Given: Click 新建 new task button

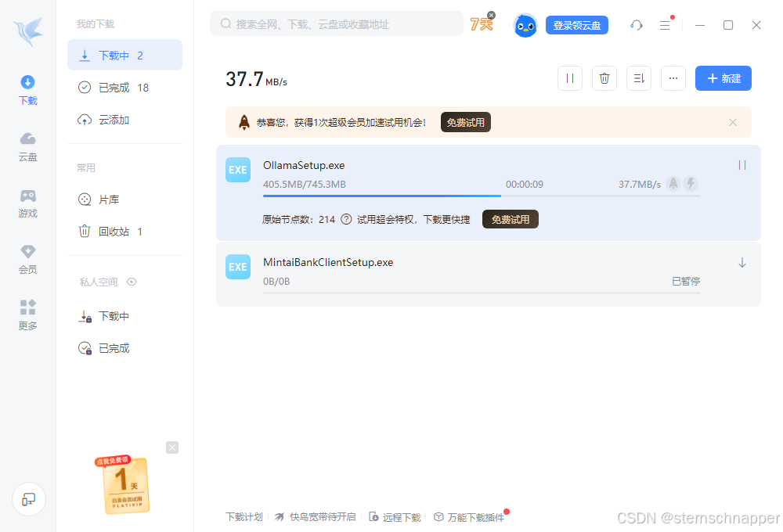Looking at the screenshot, I should 723,78.
